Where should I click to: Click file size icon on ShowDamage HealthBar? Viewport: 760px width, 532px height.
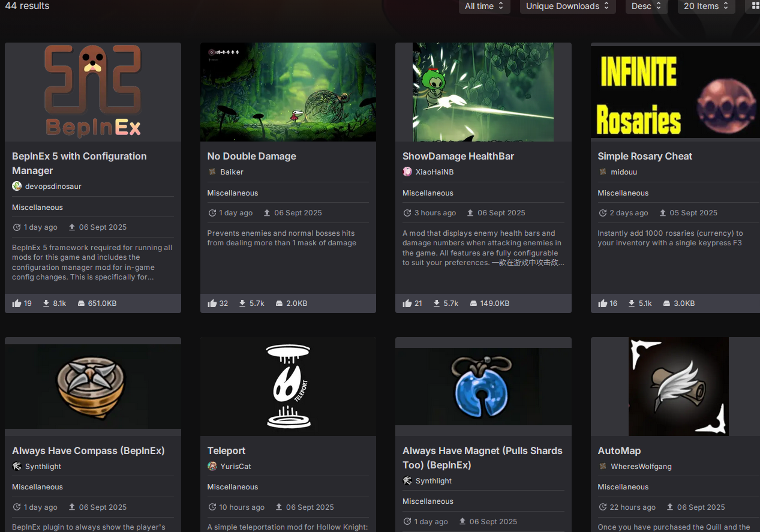(x=474, y=303)
